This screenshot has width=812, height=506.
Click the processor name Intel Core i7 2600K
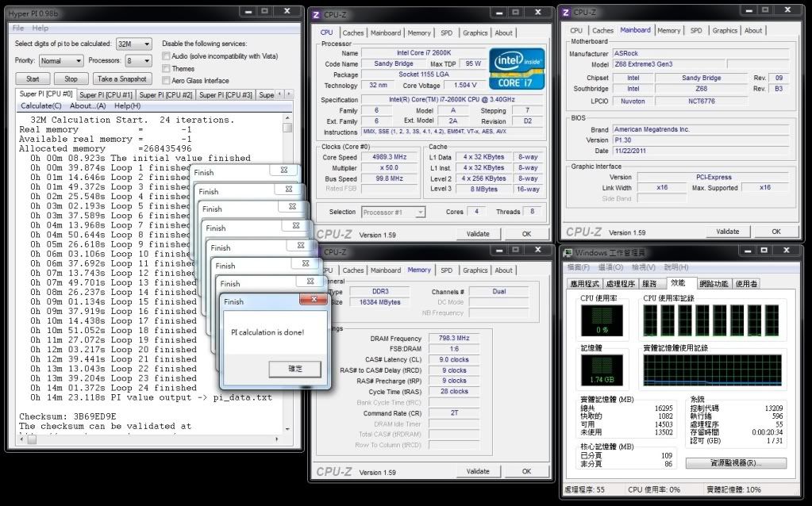click(x=424, y=53)
